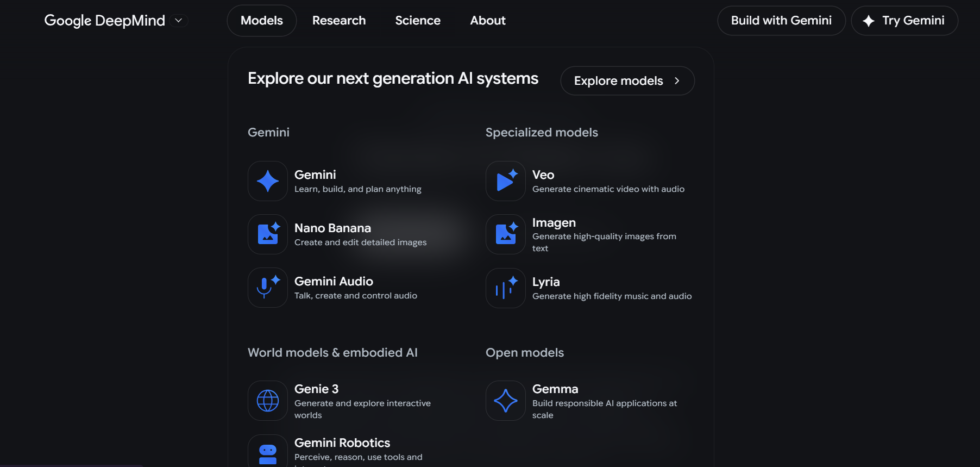Click the Genie 3 globe icon

tap(268, 401)
